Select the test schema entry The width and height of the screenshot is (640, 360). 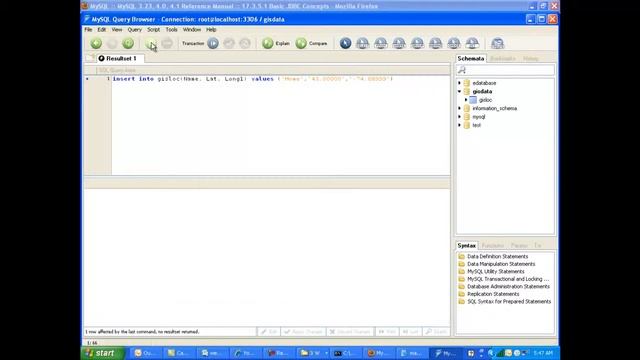point(476,125)
